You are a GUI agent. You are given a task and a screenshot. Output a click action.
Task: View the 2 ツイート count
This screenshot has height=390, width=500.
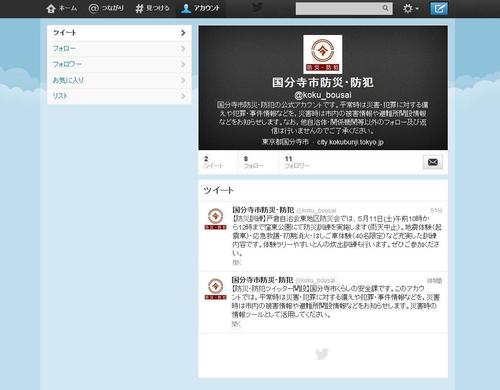click(x=213, y=162)
